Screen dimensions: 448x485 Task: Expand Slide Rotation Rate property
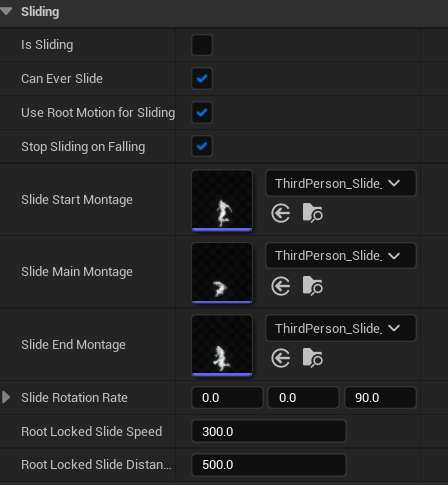click(6, 397)
